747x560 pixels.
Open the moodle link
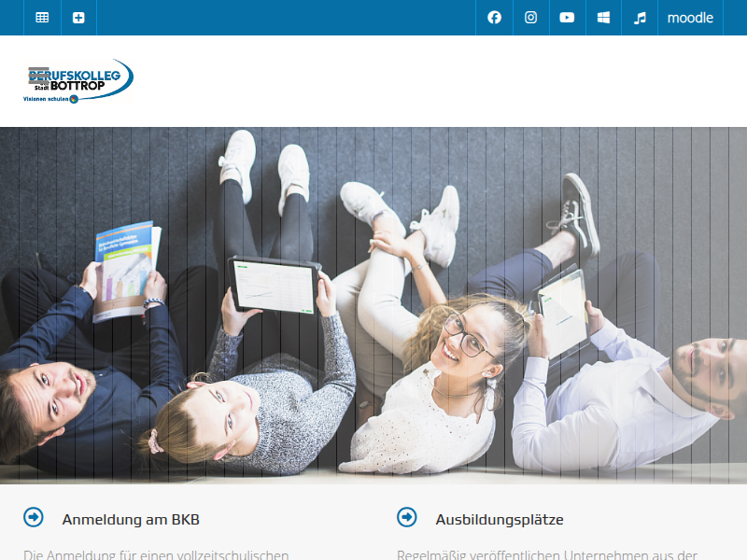(x=690, y=18)
